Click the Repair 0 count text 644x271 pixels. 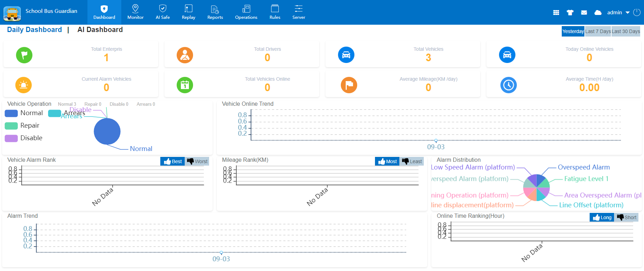[93, 104]
